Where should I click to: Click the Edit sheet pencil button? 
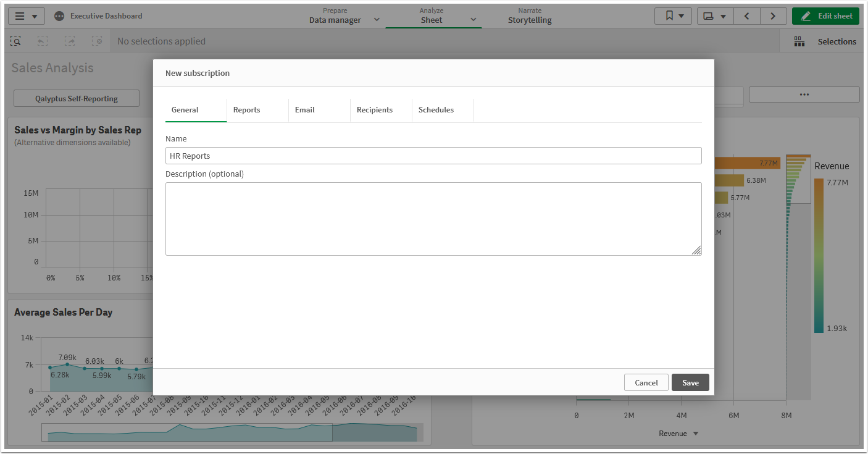click(x=825, y=15)
